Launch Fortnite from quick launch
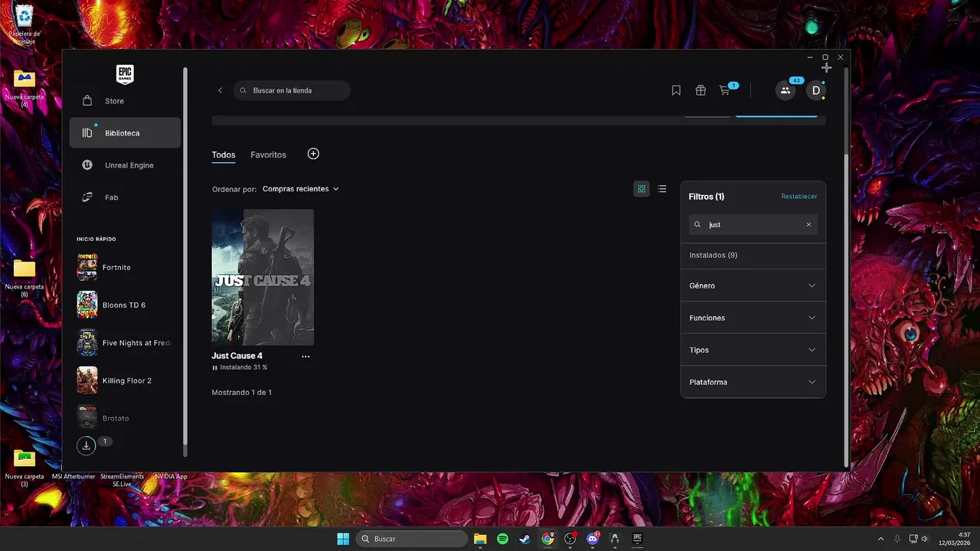The image size is (980, 551). [125, 267]
